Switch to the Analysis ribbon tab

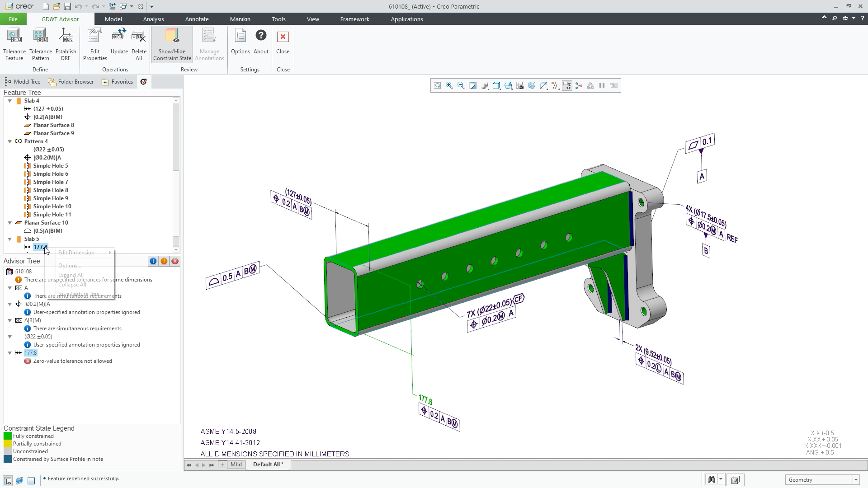pos(153,19)
